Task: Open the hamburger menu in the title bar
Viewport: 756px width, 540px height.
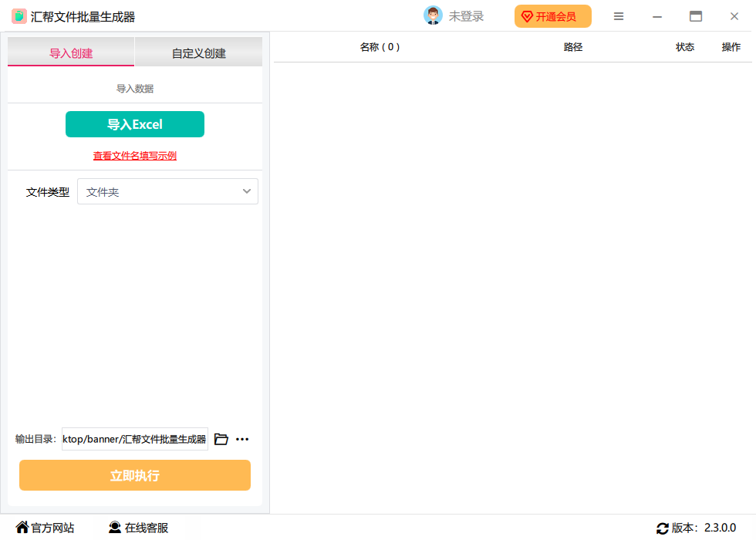Action: pyautogui.click(x=619, y=15)
